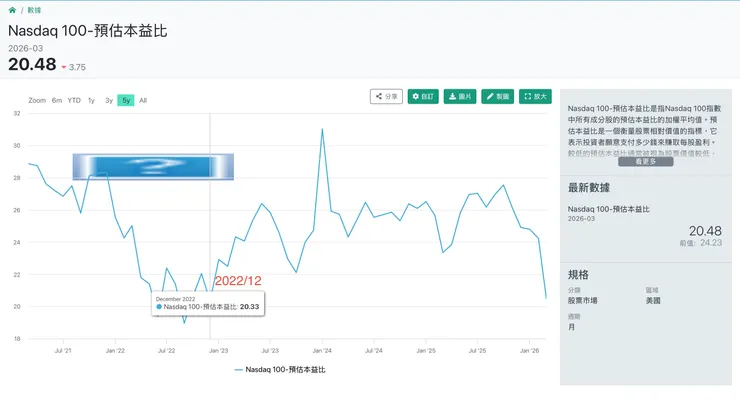
Task: Click the change value 3.75
Action: [x=77, y=67]
